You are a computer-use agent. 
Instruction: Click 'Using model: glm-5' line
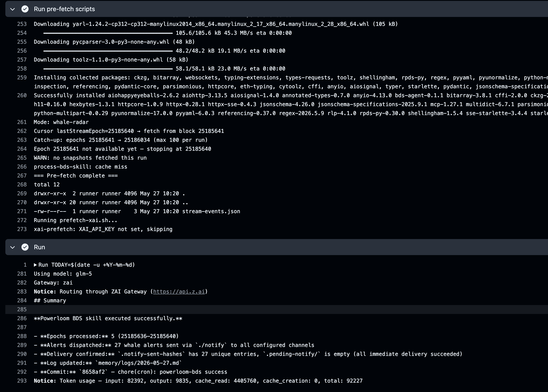(63, 274)
